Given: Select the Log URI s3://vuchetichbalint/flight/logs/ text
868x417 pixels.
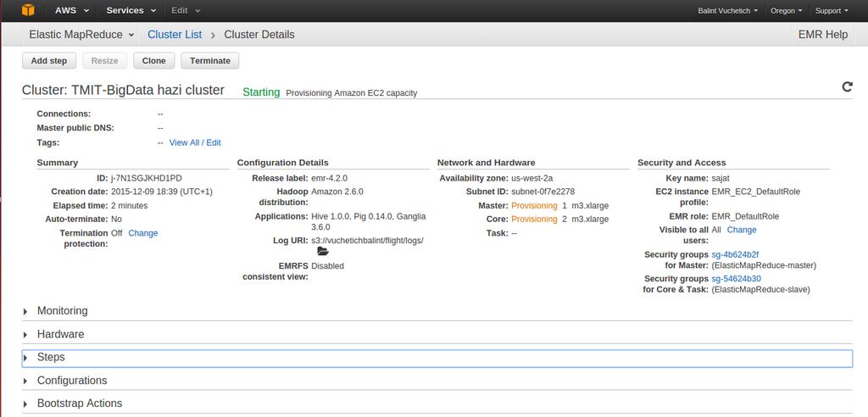Looking at the screenshot, I should (x=368, y=241).
